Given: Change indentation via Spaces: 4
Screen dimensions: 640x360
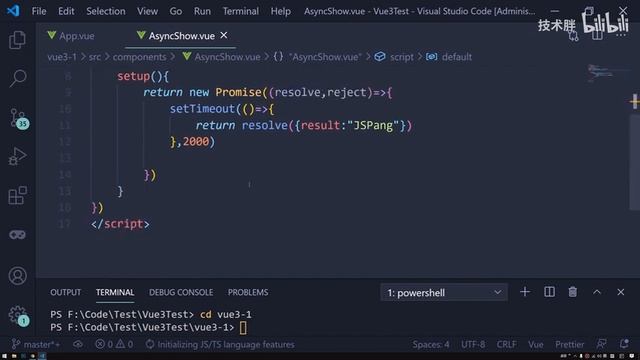Looking at the screenshot, I should [x=431, y=344].
